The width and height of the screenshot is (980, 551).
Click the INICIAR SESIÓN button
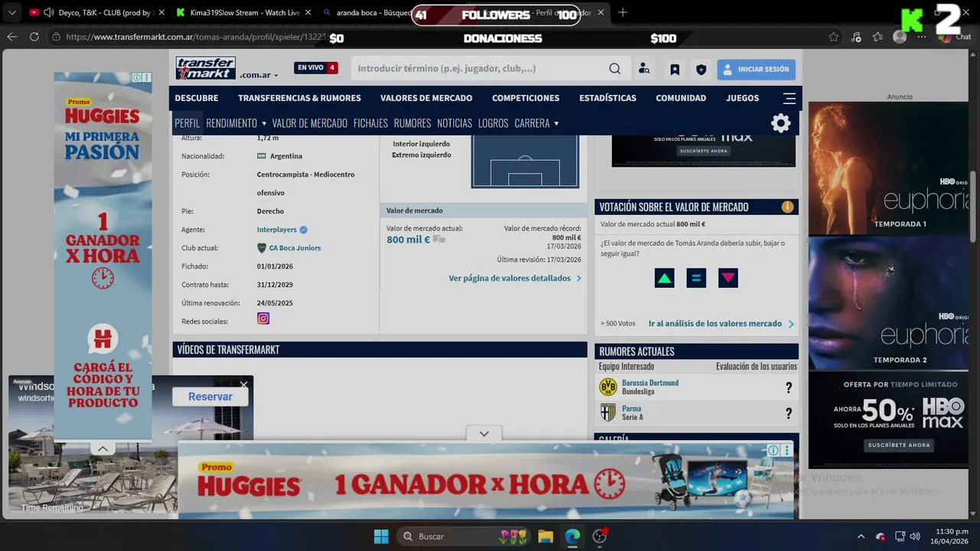click(x=756, y=69)
